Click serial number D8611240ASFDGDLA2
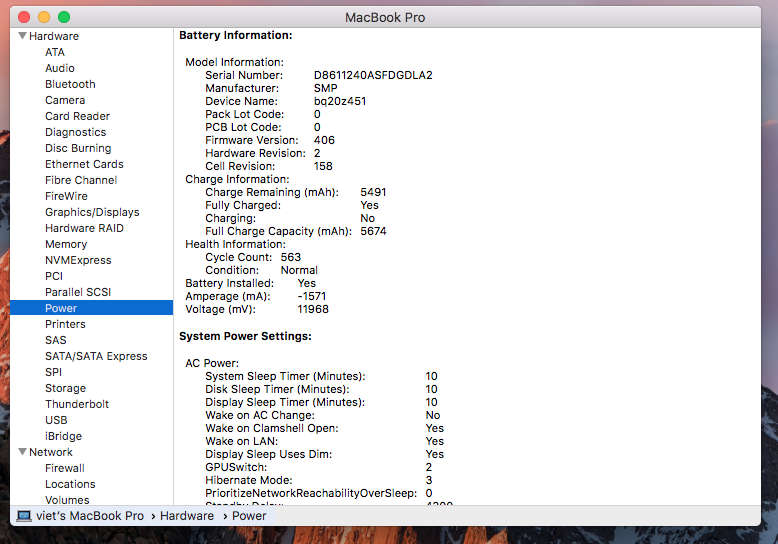This screenshot has height=544, width=778. click(x=373, y=75)
